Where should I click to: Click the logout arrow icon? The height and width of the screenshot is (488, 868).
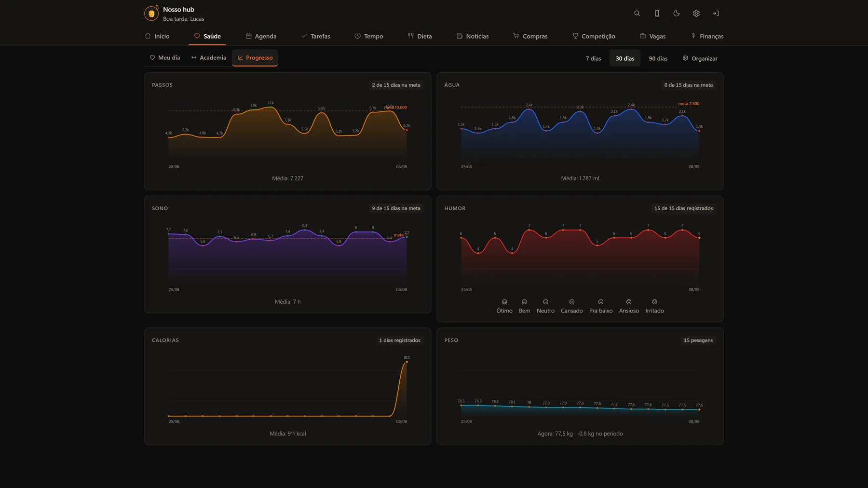(x=716, y=14)
